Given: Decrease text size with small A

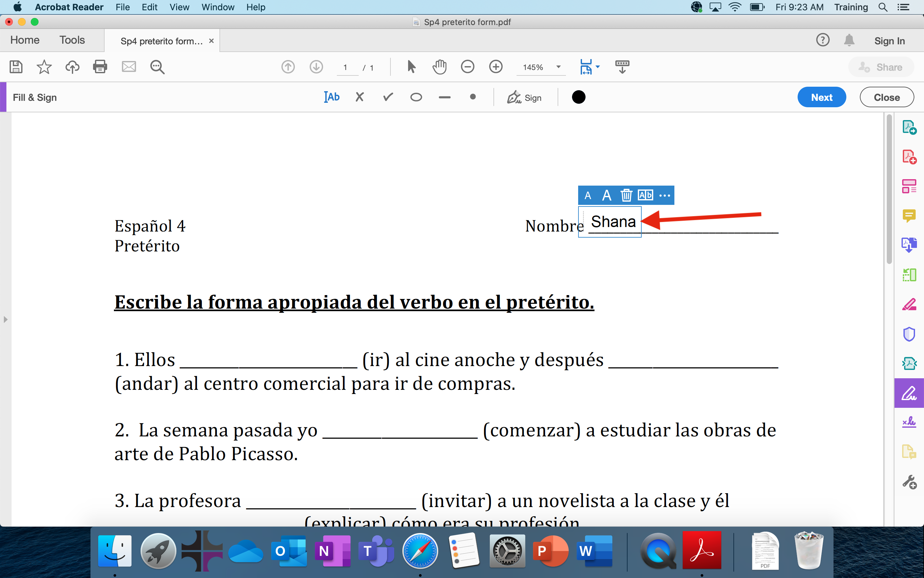Looking at the screenshot, I should [588, 196].
